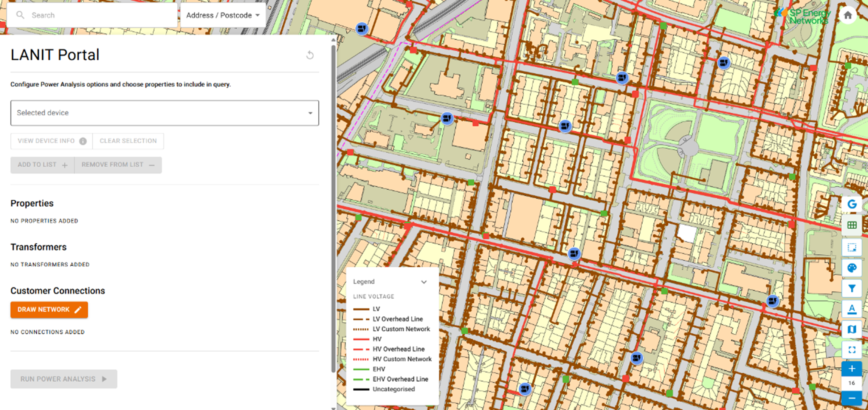Screen dimensions: 868x410
Task: Enter fullscreen map view
Action: click(852, 350)
